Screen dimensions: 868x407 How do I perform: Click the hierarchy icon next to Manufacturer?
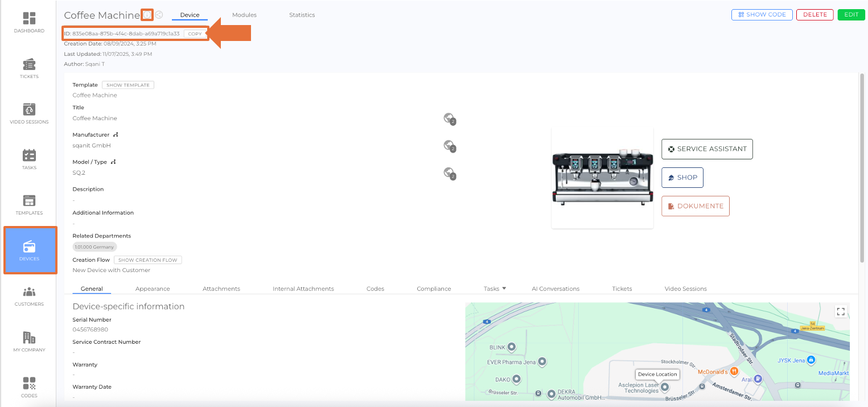[x=116, y=135]
